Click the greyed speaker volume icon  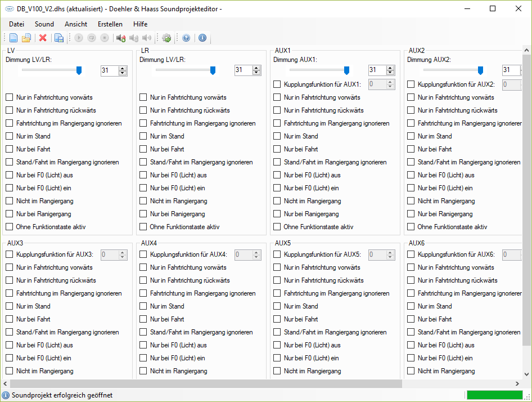(147, 38)
